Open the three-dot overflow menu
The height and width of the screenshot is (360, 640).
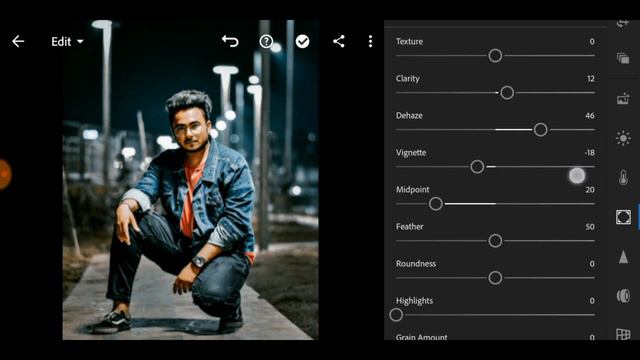tap(370, 41)
